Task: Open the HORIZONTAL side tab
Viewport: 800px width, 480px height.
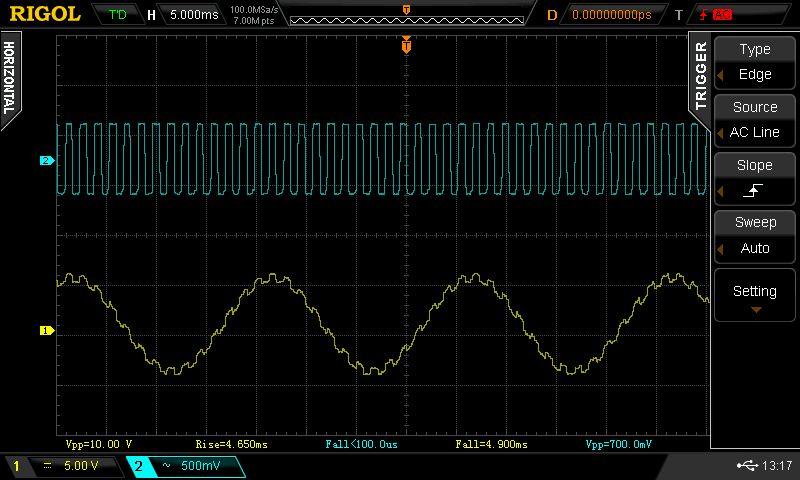Action: (x=9, y=78)
